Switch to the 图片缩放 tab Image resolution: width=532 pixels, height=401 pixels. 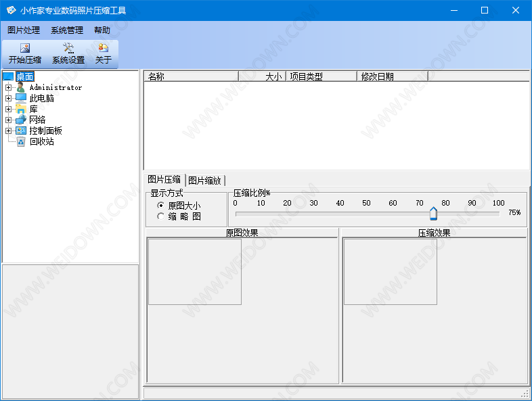coord(204,180)
